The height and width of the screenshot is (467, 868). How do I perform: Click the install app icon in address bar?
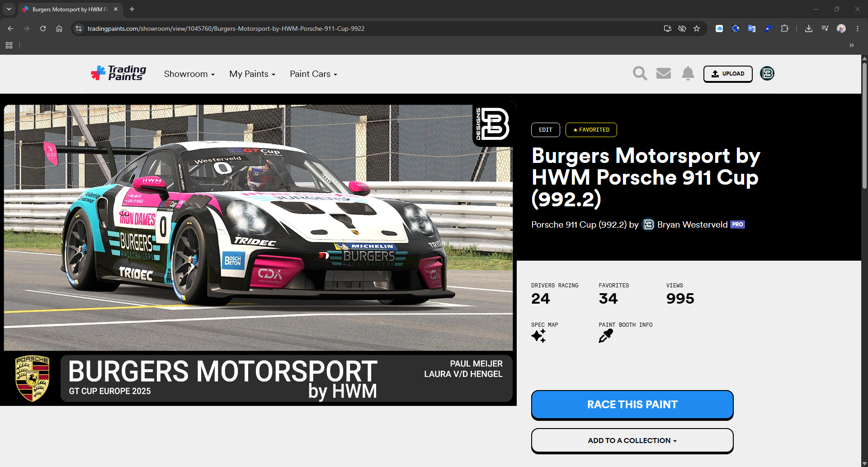click(x=668, y=29)
